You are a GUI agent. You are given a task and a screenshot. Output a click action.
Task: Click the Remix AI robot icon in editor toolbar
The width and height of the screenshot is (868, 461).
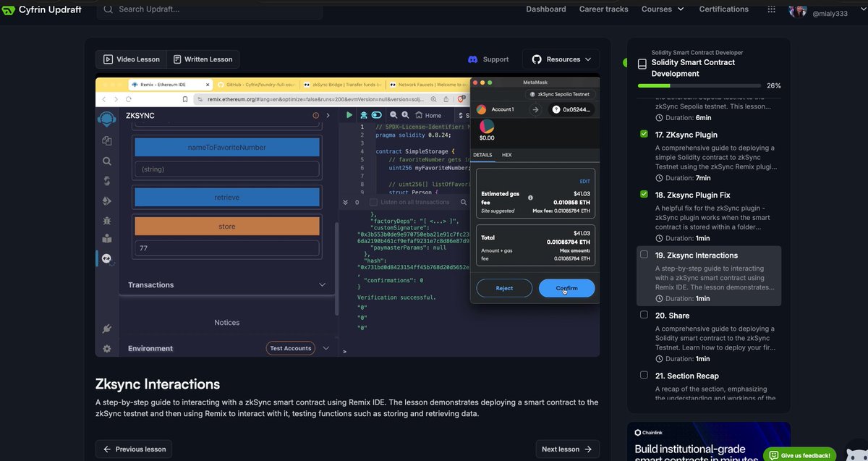[362, 115]
